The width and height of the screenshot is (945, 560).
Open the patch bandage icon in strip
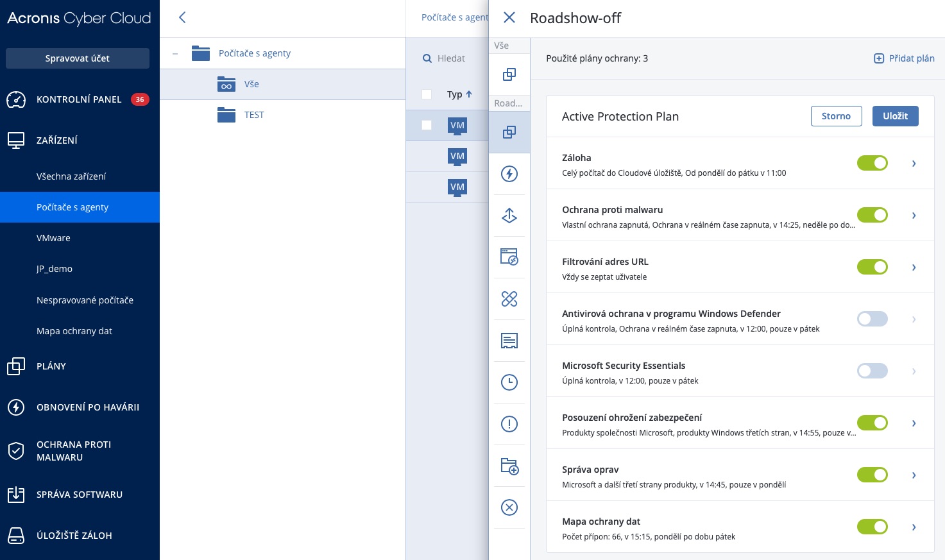tap(509, 299)
